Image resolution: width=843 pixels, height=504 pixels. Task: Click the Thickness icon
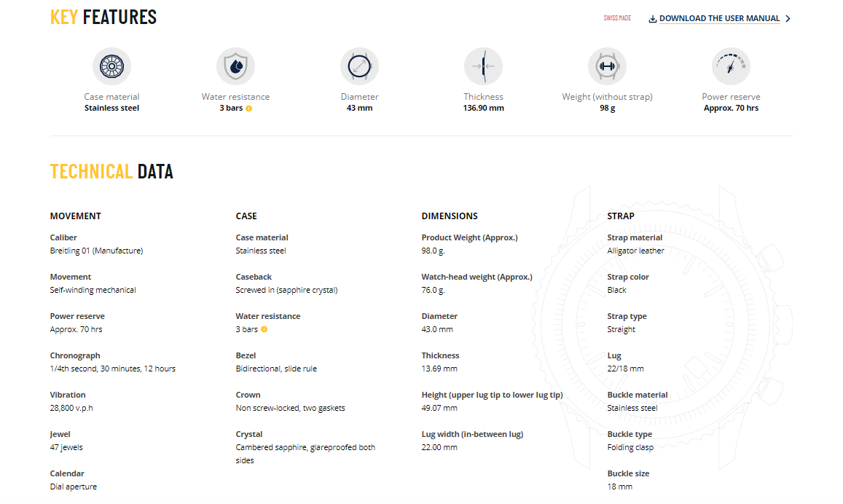click(483, 67)
